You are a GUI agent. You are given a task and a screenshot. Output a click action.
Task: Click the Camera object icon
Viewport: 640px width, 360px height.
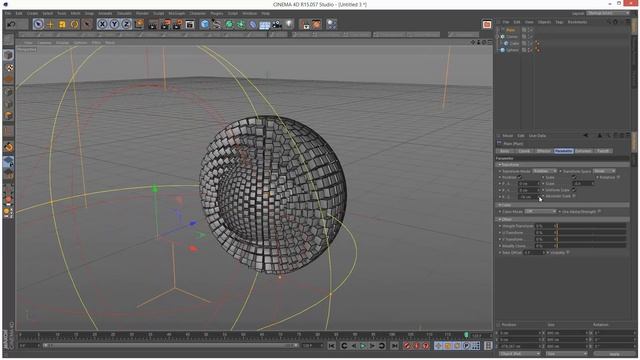click(x=277, y=24)
